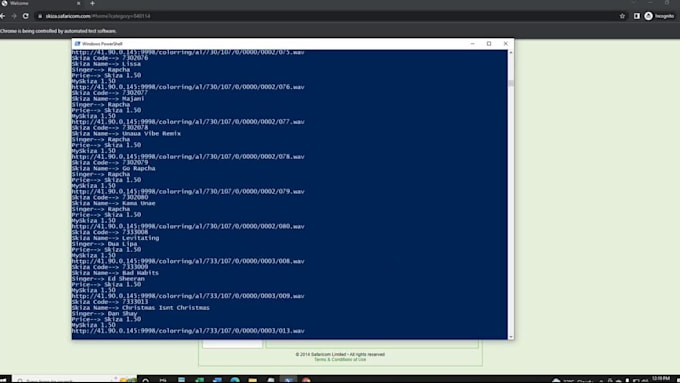Image resolution: width=680 pixels, height=383 pixels.
Task: Click the 'Skiza Name--> Levitating' line
Action: (115, 238)
